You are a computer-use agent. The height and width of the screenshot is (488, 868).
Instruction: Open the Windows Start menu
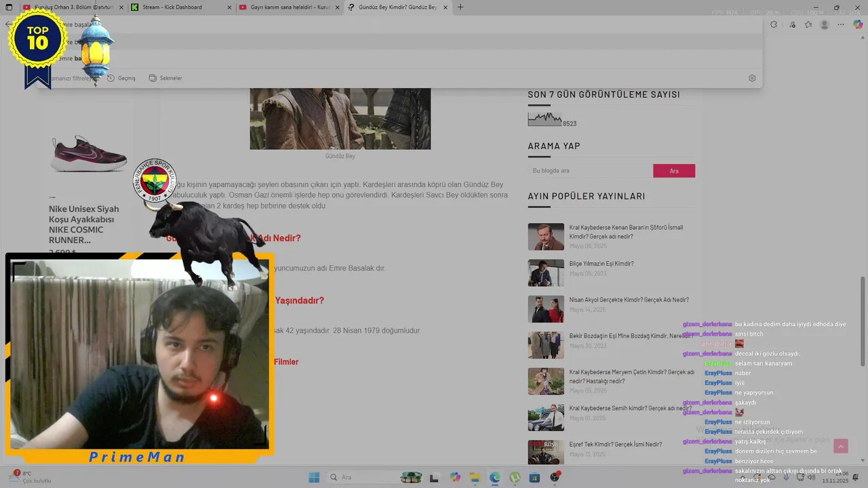[314, 477]
